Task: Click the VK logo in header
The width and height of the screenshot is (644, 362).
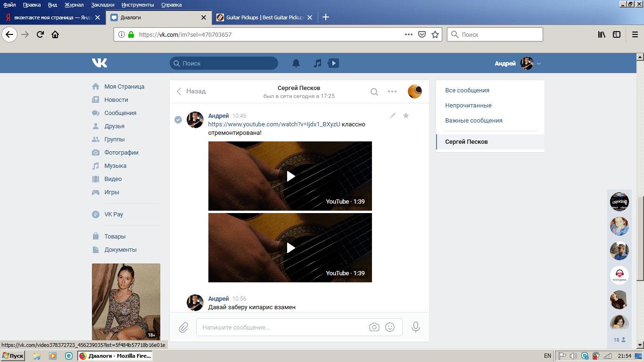Action: (99, 63)
